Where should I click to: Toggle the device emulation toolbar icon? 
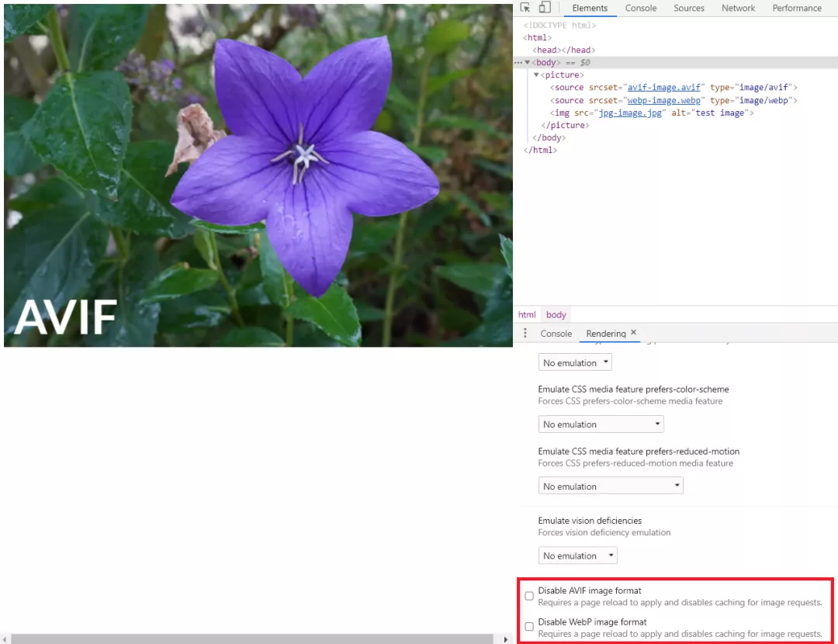pyautogui.click(x=546, y=8)
